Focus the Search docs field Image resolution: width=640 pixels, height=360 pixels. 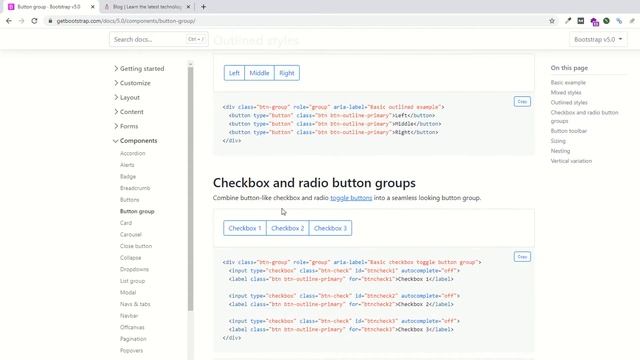(x=158, y=39)
